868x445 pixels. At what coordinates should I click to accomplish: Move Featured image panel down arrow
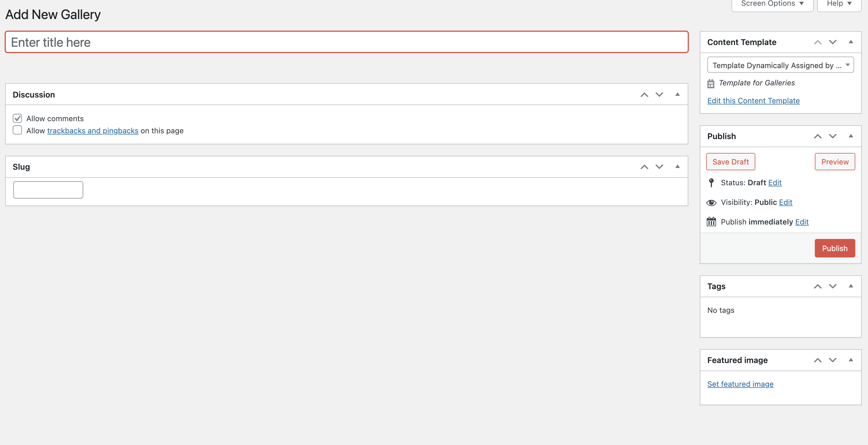pos(833,360)
